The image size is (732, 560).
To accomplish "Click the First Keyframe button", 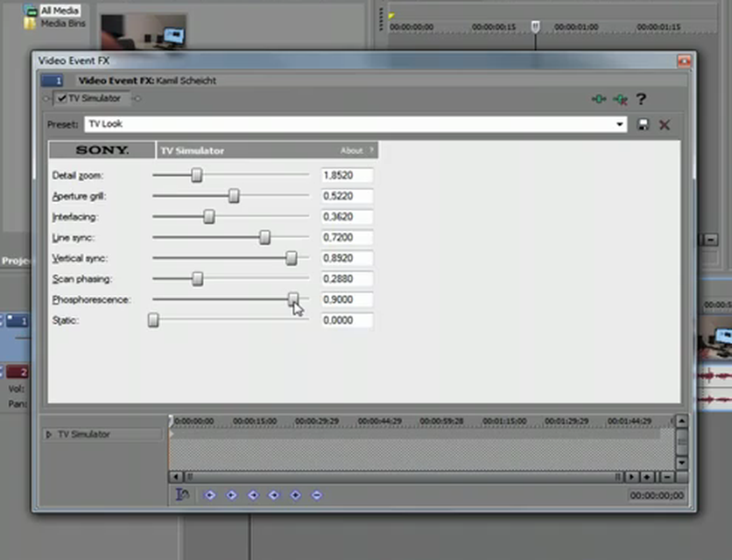I will click(210, 495).
